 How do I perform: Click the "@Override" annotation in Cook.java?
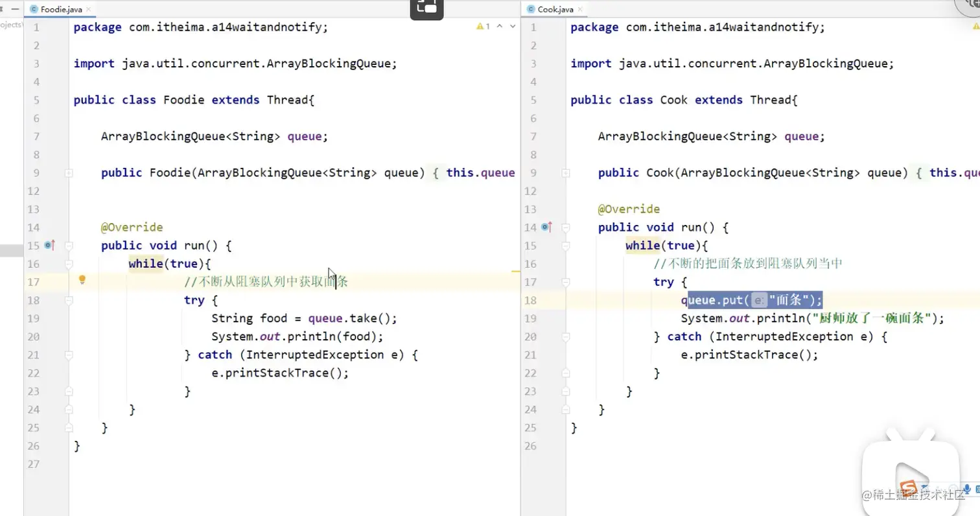point(629,209)
